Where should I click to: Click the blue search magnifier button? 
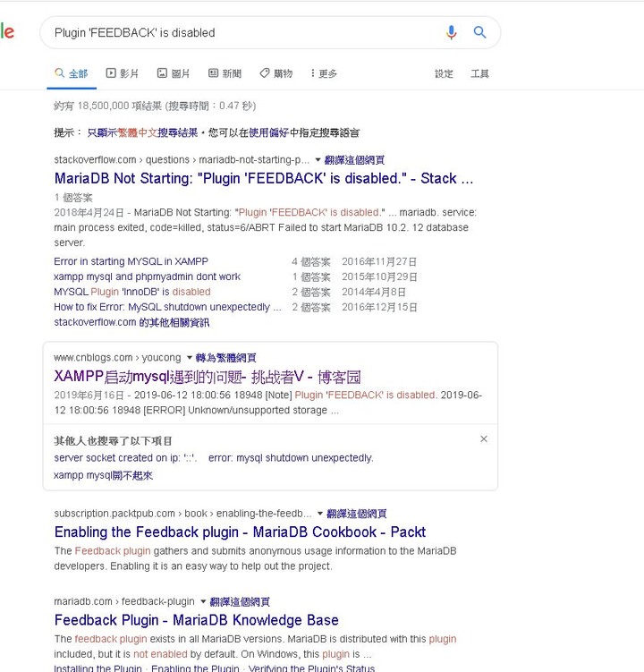[x=479, y=32]
